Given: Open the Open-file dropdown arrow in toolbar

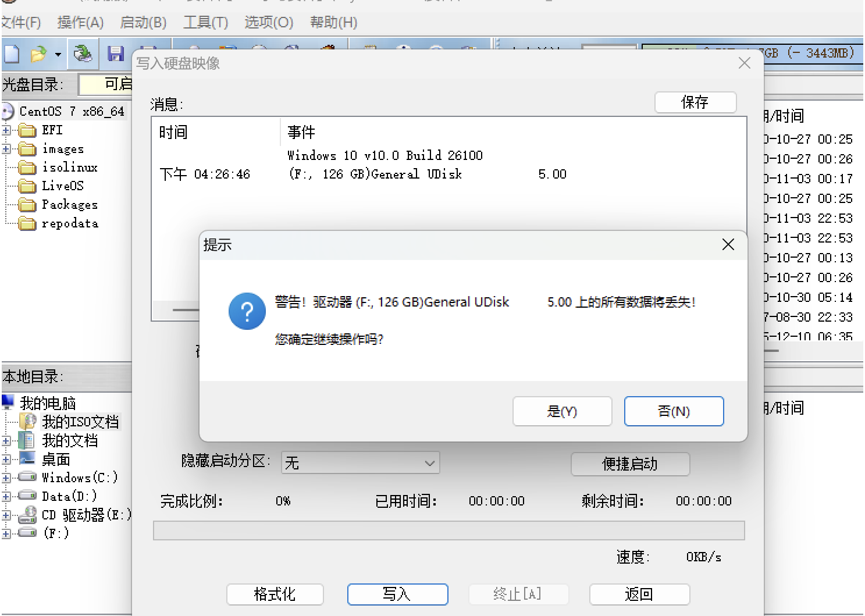Looking at the screenshot, I should [x=58, y=55].
